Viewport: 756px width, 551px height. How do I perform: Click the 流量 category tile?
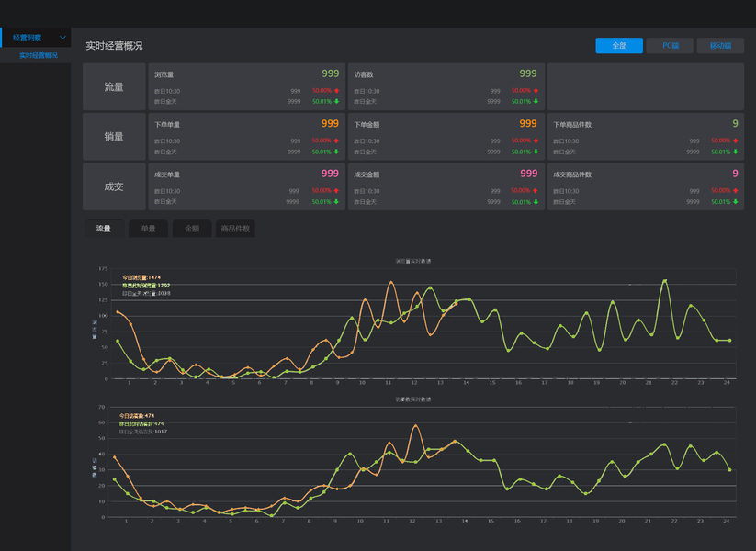pyautogui.click(x=114, y=86)
